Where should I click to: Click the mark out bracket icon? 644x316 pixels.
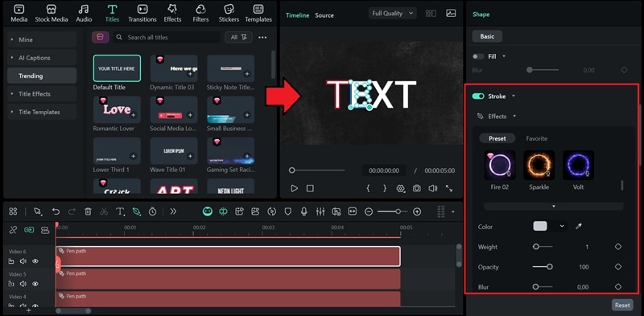tap(385, 188)
